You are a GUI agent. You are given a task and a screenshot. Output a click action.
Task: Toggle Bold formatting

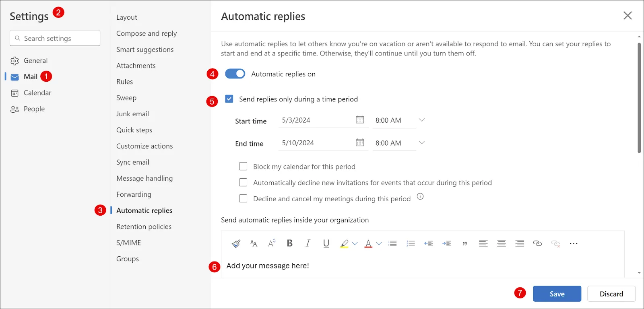[289, 243]
